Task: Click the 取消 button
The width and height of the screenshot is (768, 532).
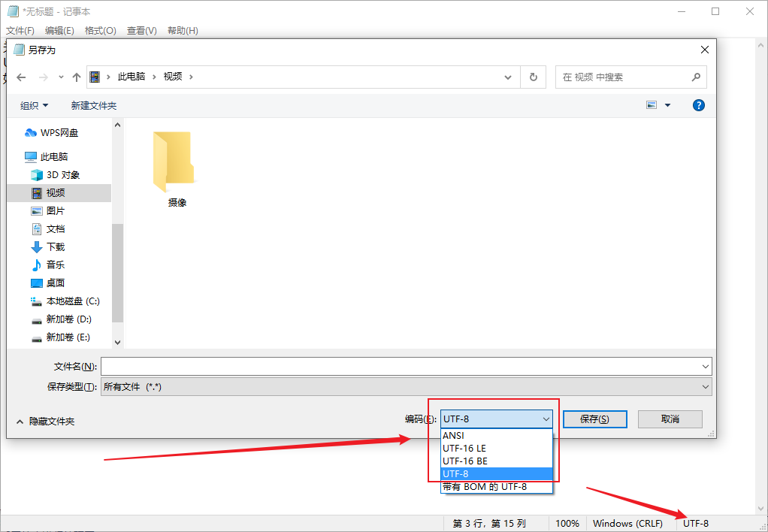Action: click(x=670, y=419)
